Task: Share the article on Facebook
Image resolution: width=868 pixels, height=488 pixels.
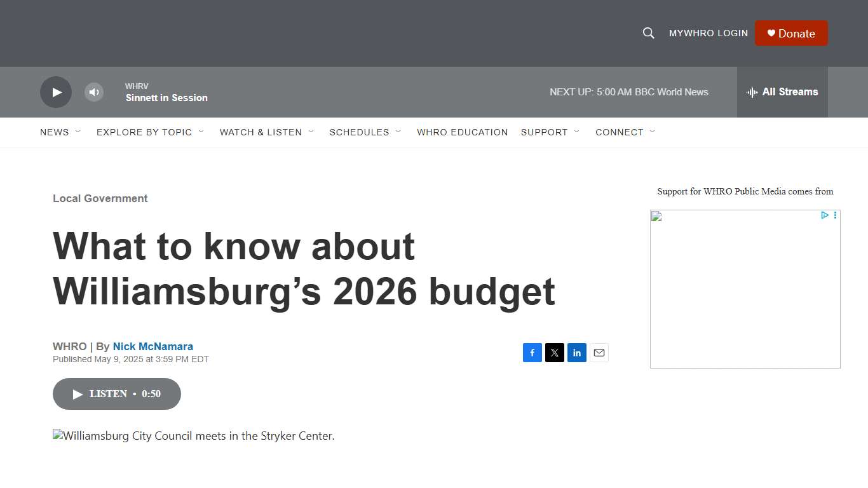Action: [x=532, y=353]
